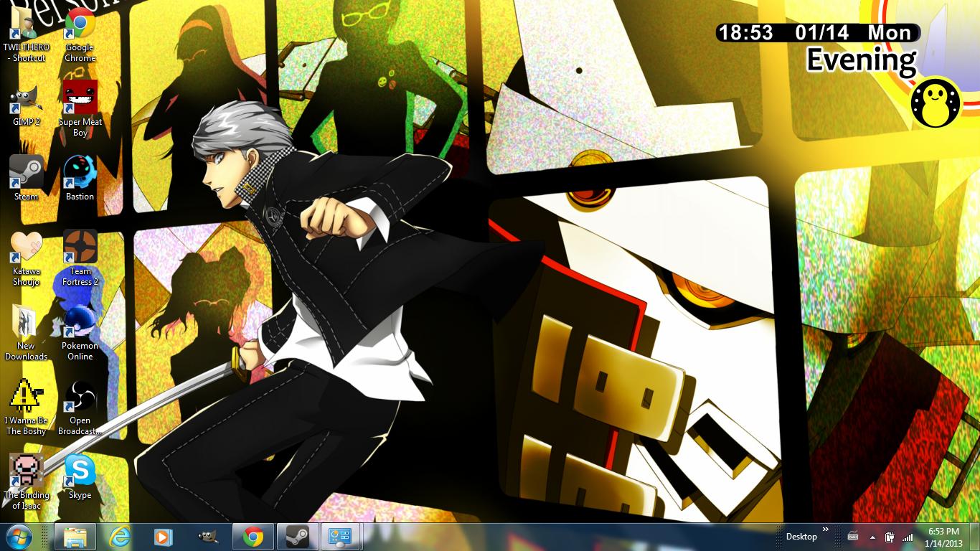Click the Skype desktop shortcut
Viewport: 980px width, 551px height.
pos(80,477)
